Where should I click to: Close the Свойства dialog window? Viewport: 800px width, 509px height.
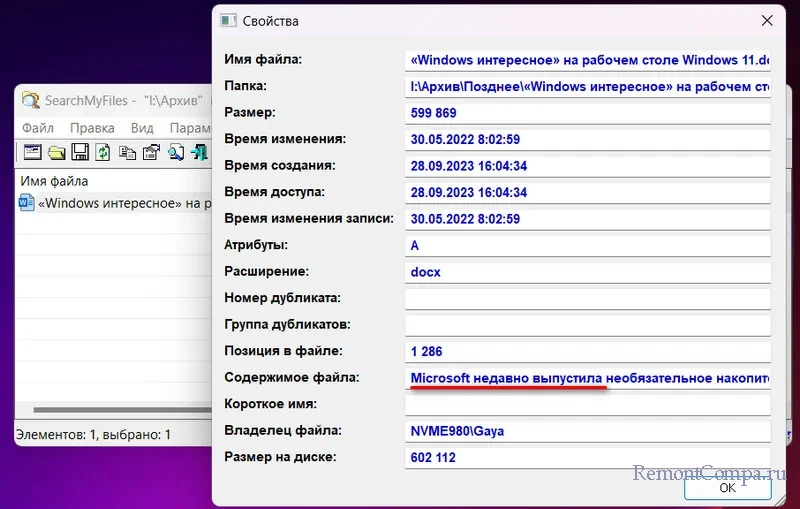[767, 20]
